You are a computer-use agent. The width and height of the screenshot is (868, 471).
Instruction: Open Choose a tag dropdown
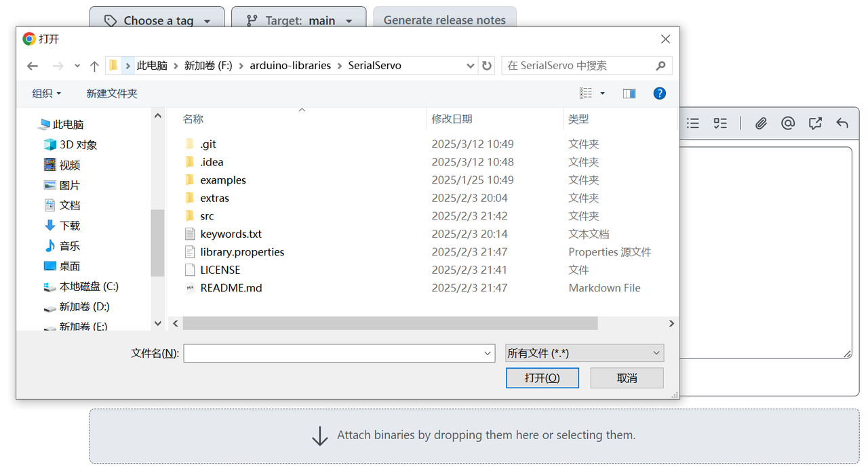click(157, 20)
